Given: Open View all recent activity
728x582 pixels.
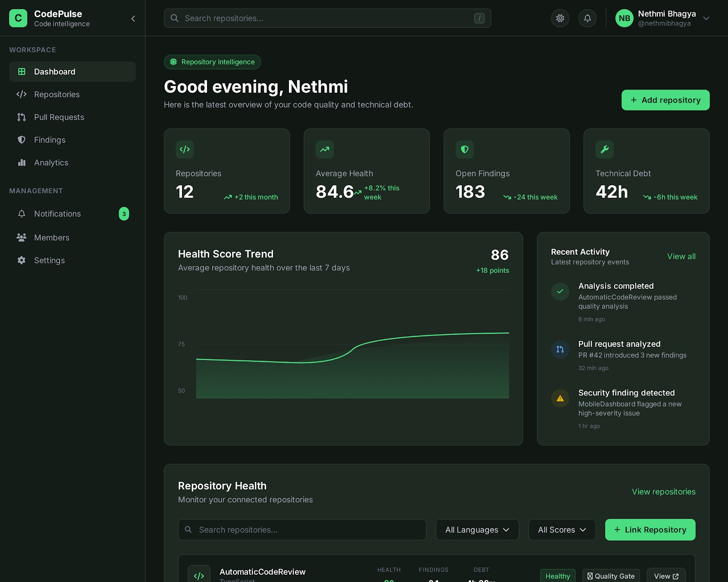Looking at the screenshot, I should (681, 256).
